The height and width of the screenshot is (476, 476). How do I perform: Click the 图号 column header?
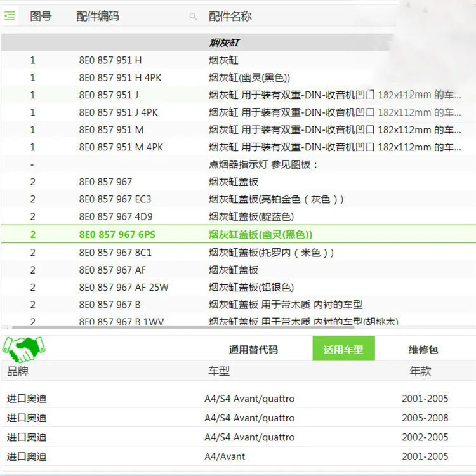tap(41, 16)
